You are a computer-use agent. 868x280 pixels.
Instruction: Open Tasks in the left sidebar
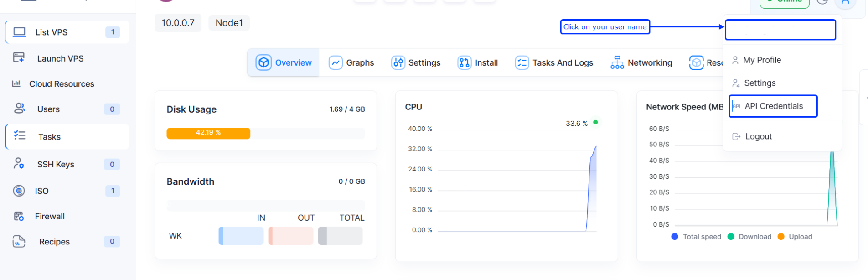pos(49,137)
